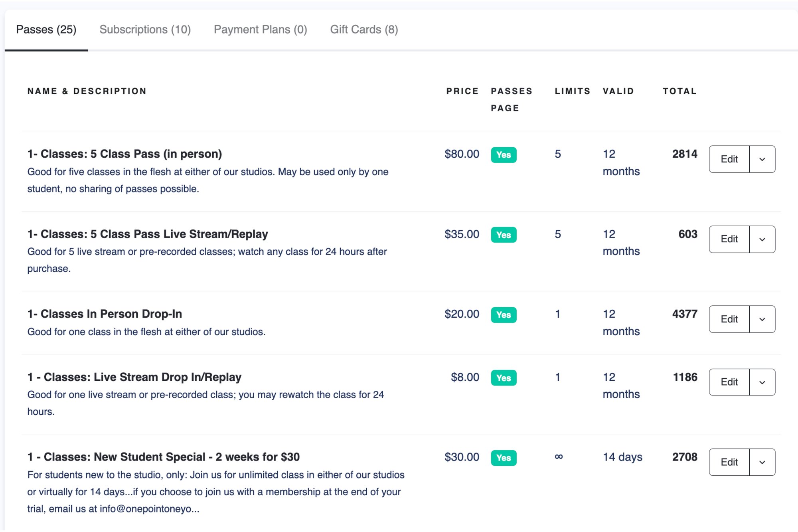
Task: Click Yes badge on $8.00 pass row
Action: click(504, 378)
